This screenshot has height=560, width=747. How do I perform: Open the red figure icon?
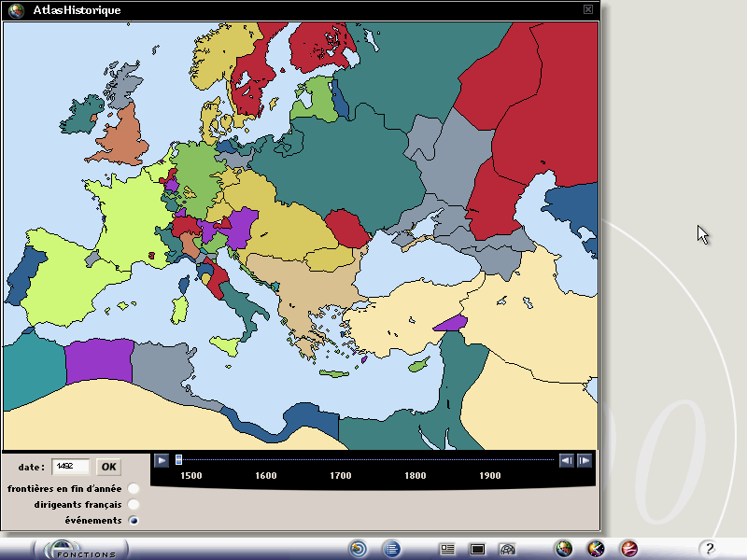(628, 549)
